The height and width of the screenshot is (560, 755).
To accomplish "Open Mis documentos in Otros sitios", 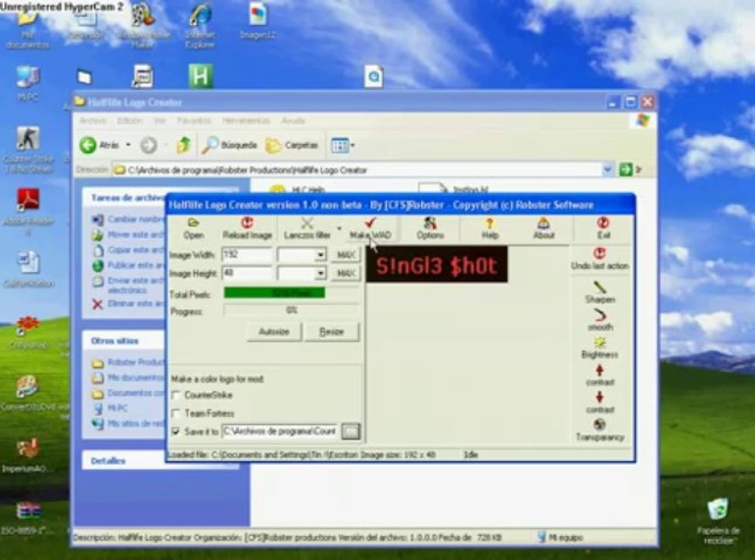I will coord(128,378).
